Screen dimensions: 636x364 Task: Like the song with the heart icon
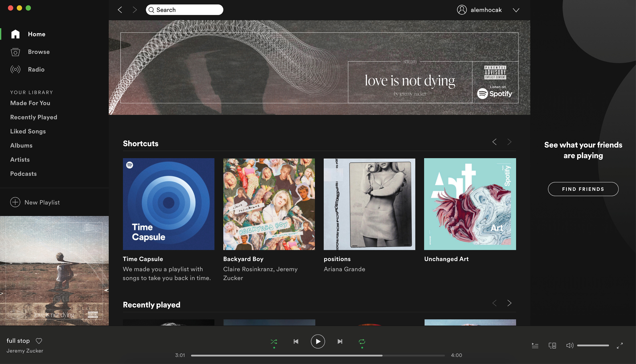39,341
